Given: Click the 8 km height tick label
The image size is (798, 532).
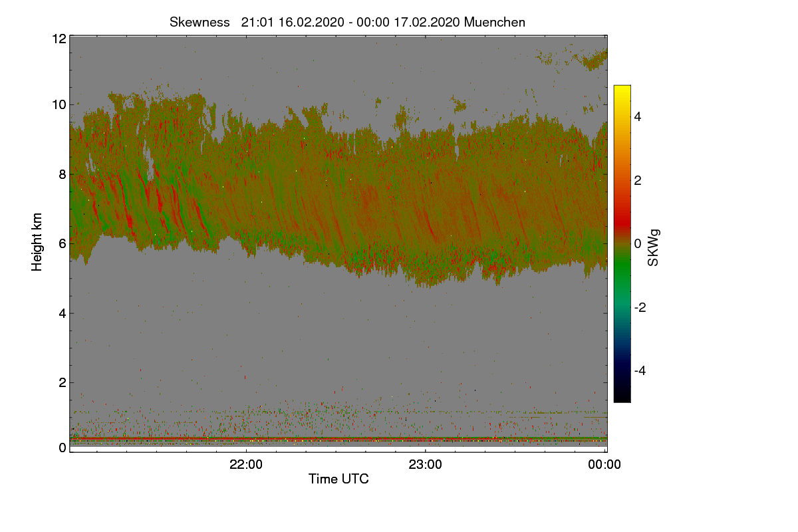Looking at the screenshot, I should coord(63,174).
